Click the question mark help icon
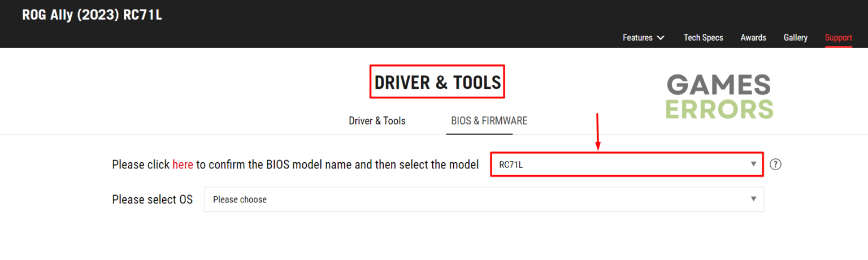The height and width of the screenshot is (260, 868). click(776, 164)
